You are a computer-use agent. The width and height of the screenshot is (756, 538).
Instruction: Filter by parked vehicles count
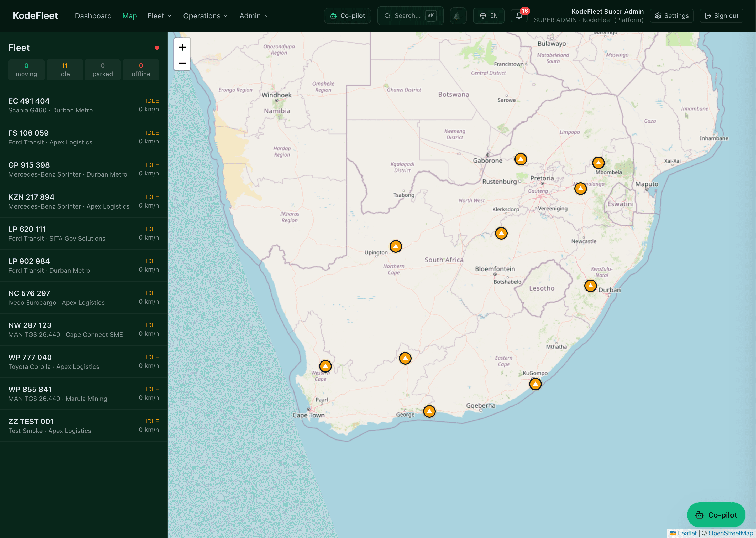pyautogui.click(x=103, y=70)
